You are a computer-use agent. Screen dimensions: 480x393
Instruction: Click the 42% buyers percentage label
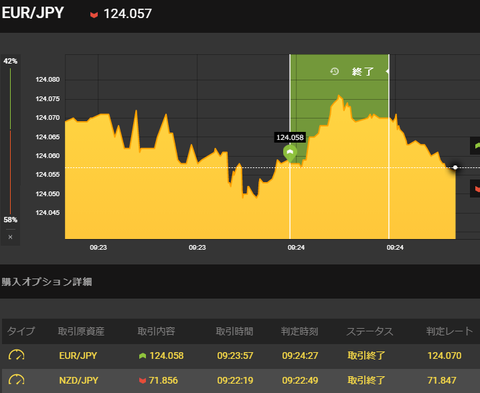[x=10, y=61]
